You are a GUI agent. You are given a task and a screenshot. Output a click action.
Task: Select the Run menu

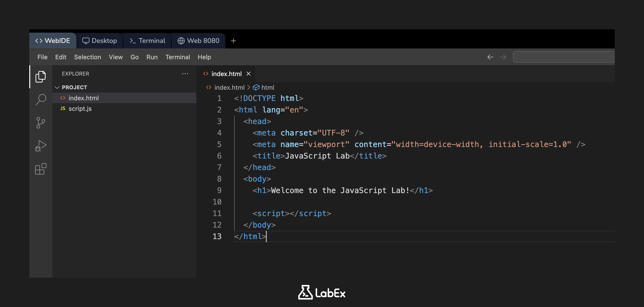(x=152, y=57)
